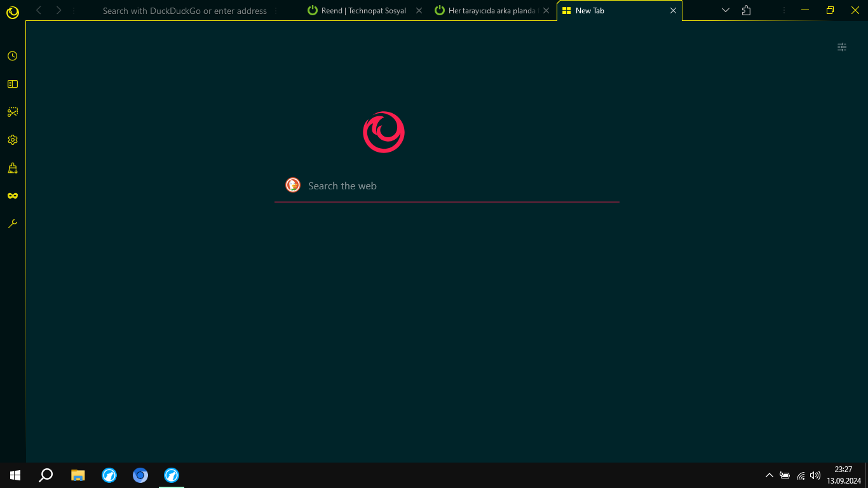The height and width of the screenshot is (488, 868).
Task: Open Windows taskbar search
Action: [x=46, y=475]
